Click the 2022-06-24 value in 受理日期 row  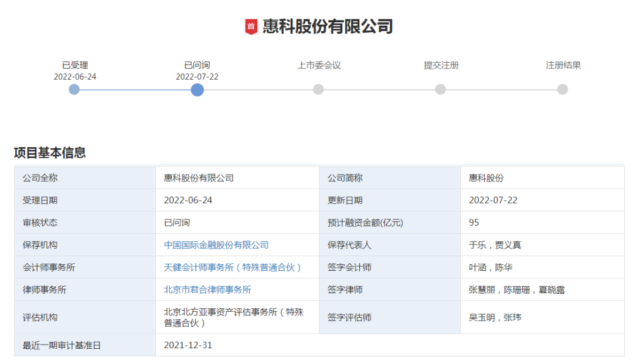[188, 200]
